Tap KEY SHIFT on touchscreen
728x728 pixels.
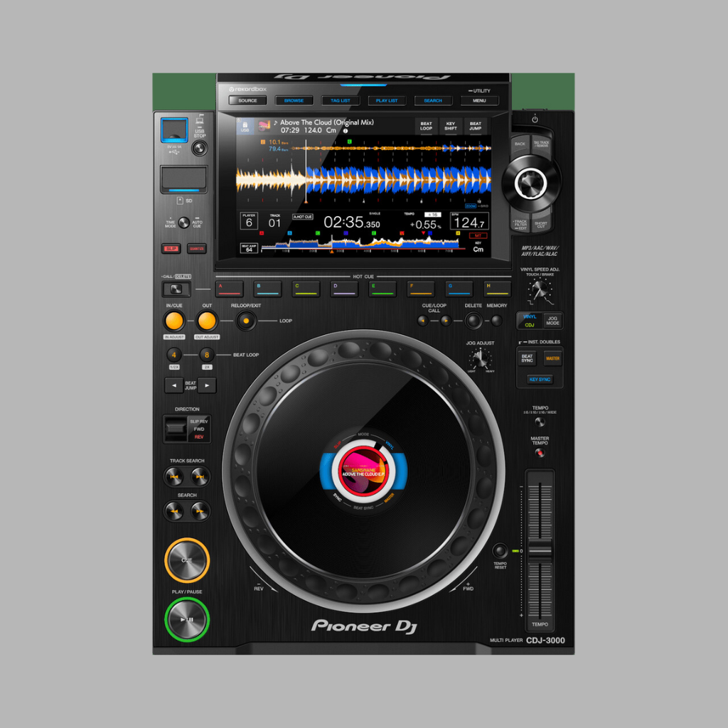[451, 127]
